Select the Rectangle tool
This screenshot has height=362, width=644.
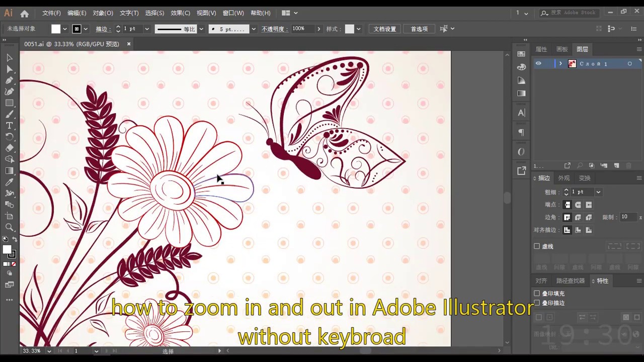tap(10, 103)
